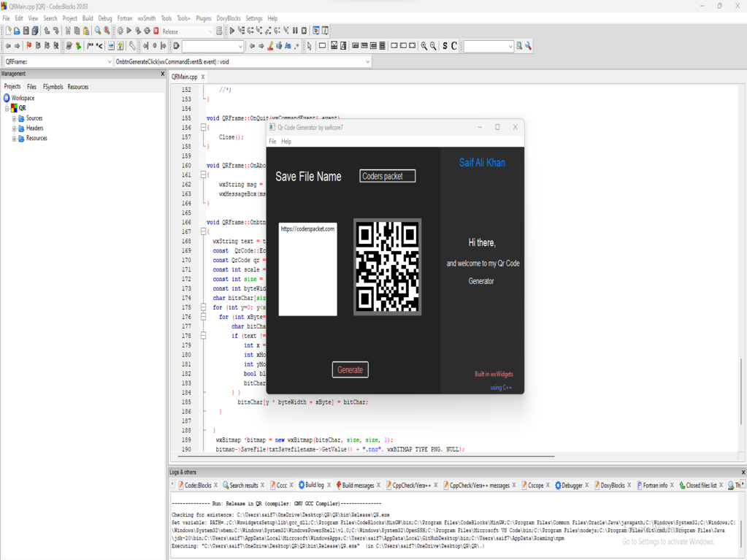Click the Undo arrow icon
The height and width of the screenshot is (560, 747).
pyautogui.click(x=47, y=31)
